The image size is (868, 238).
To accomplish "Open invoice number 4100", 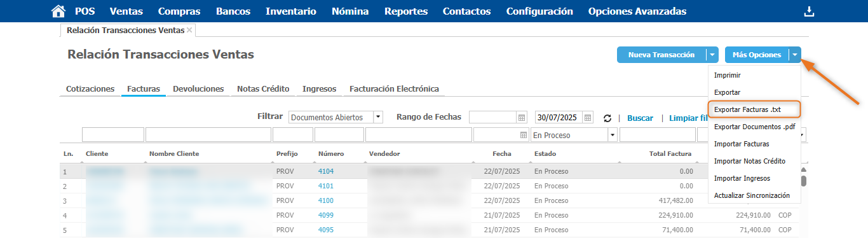I will point(326,201).
